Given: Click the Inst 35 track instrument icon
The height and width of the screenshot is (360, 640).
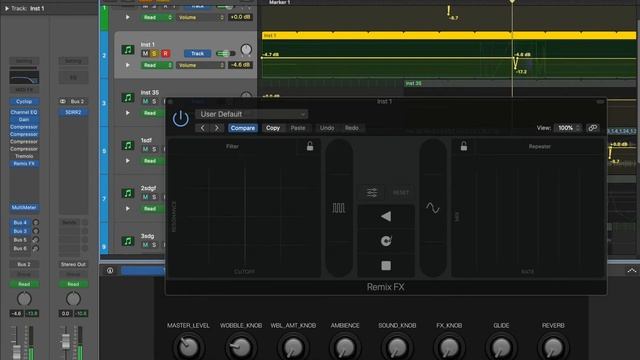Looking at the screenshot, I should [x=128, y=98].
